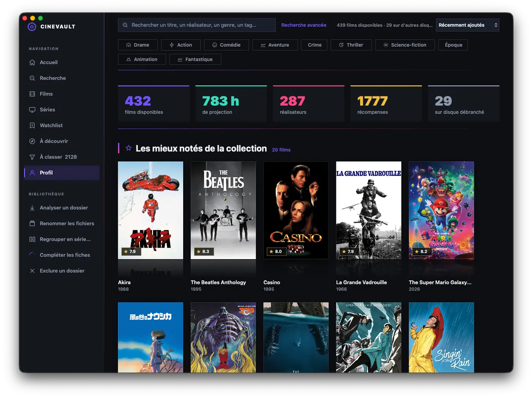This screenshot has height=398, width=532.
Task: Open Watchlist via its bookmark icon
Action: (32, 125)
